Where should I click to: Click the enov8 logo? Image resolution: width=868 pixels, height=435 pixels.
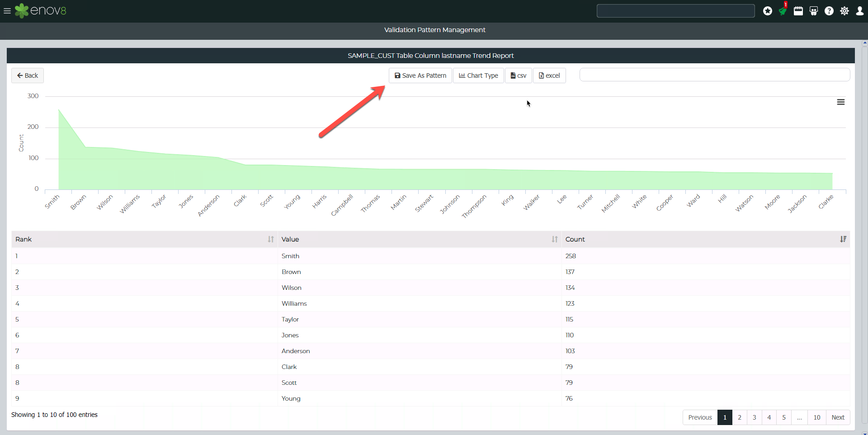(41, 11)
